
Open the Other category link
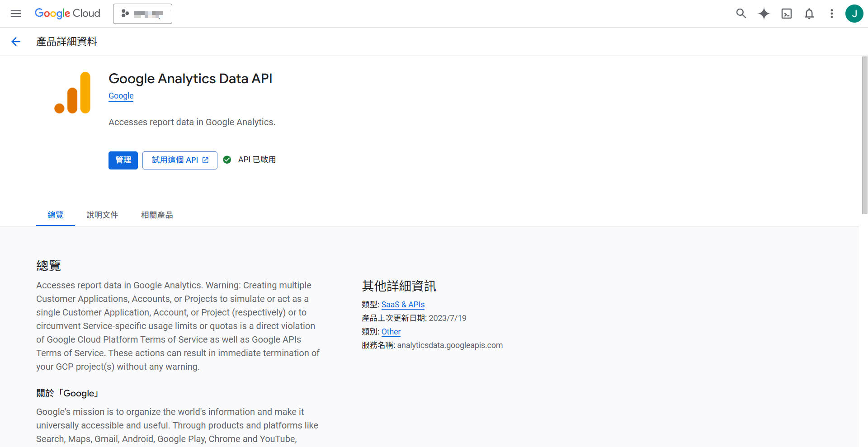pos(391,331)
